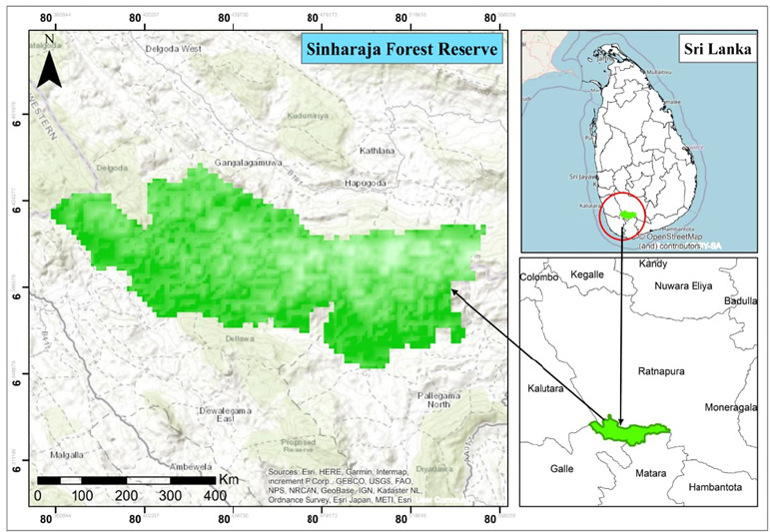Select the Malgalla place name
This screenshot has height=532, width=770.
tap(67, 455)
